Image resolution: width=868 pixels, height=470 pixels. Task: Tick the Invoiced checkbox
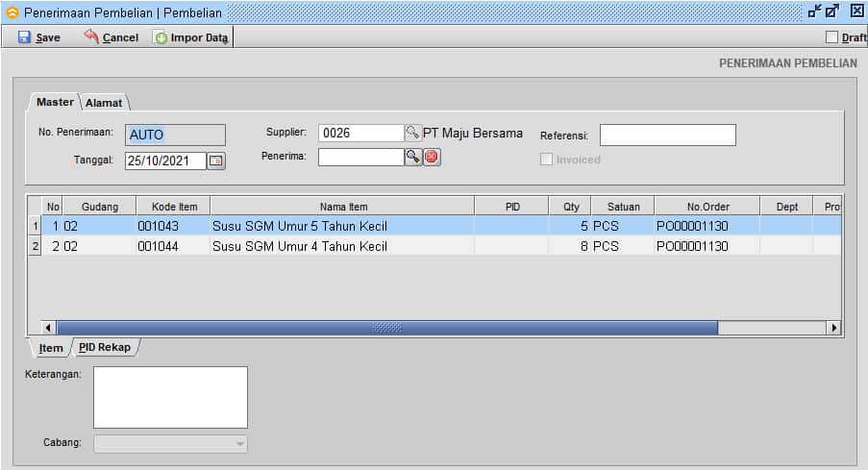[x=547, y=160]
